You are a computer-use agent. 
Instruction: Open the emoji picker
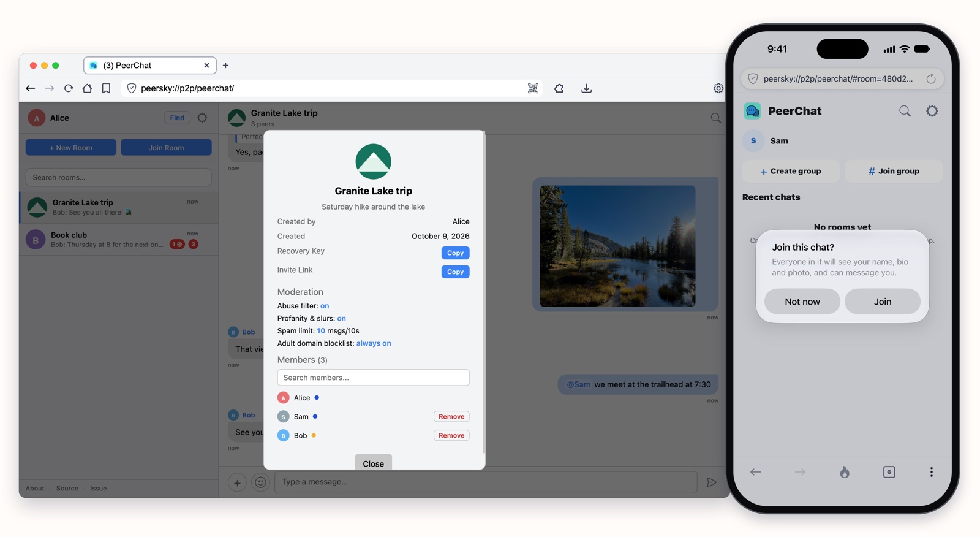click(x=260, y=482)
